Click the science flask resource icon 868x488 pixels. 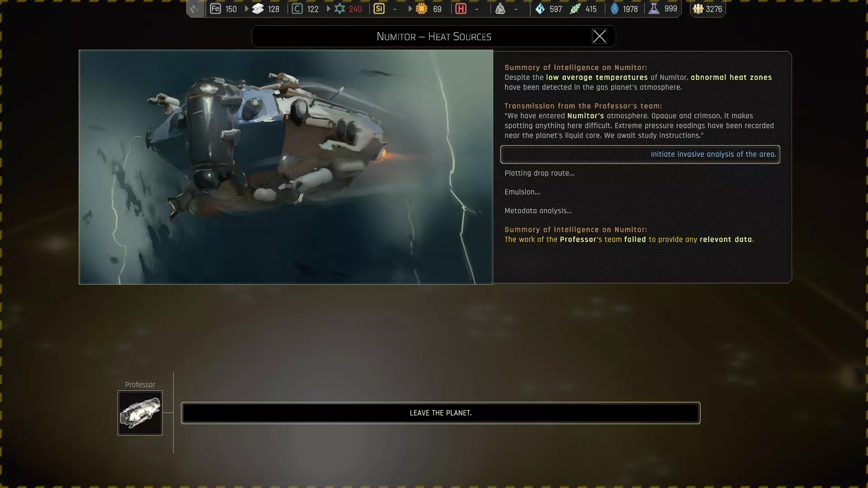click(654, 9)
